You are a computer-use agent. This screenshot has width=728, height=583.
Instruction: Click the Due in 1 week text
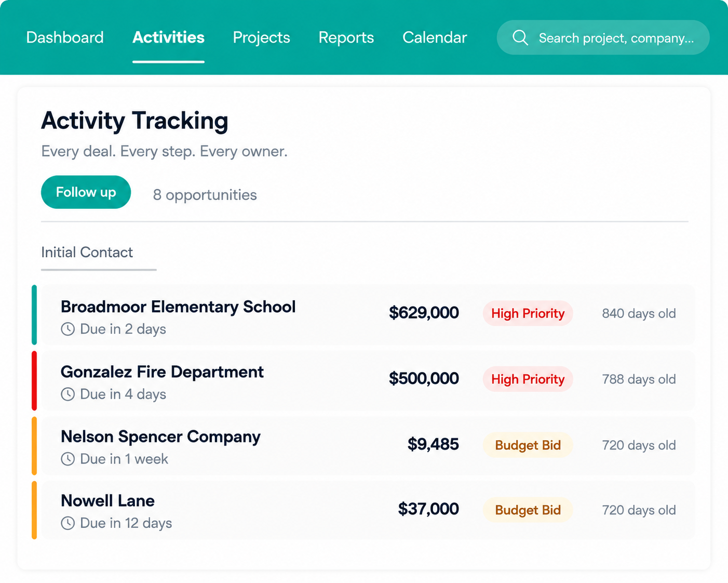(124, 459)
